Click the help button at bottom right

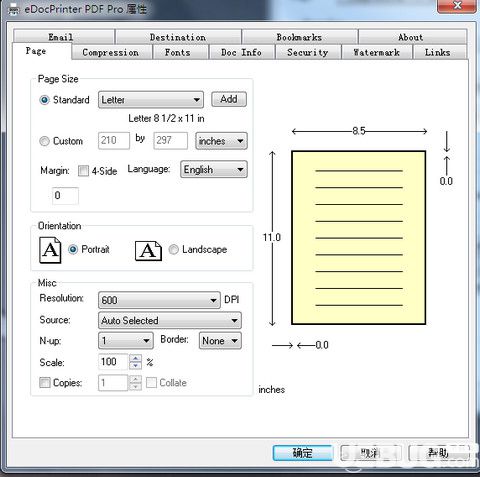coord(439,453)
